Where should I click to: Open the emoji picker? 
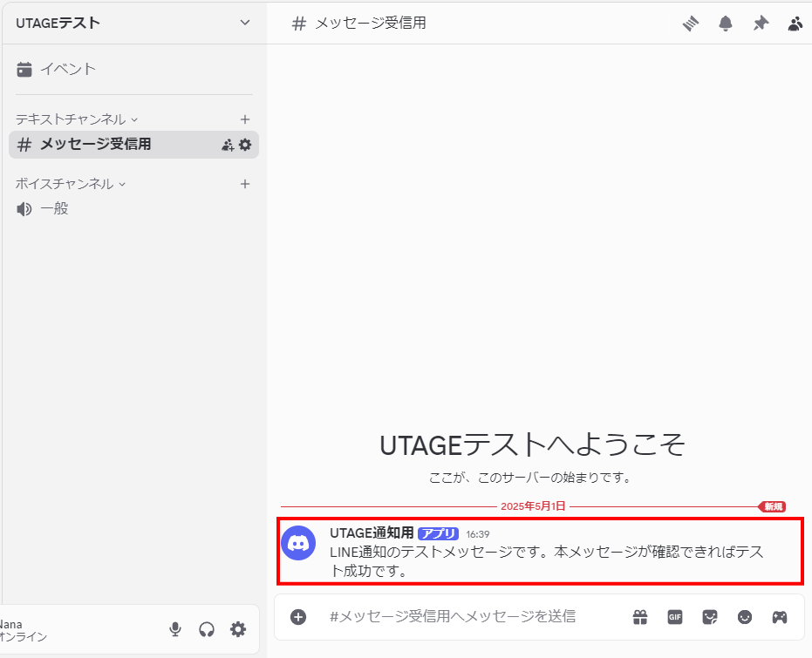[x=745, y=617]
